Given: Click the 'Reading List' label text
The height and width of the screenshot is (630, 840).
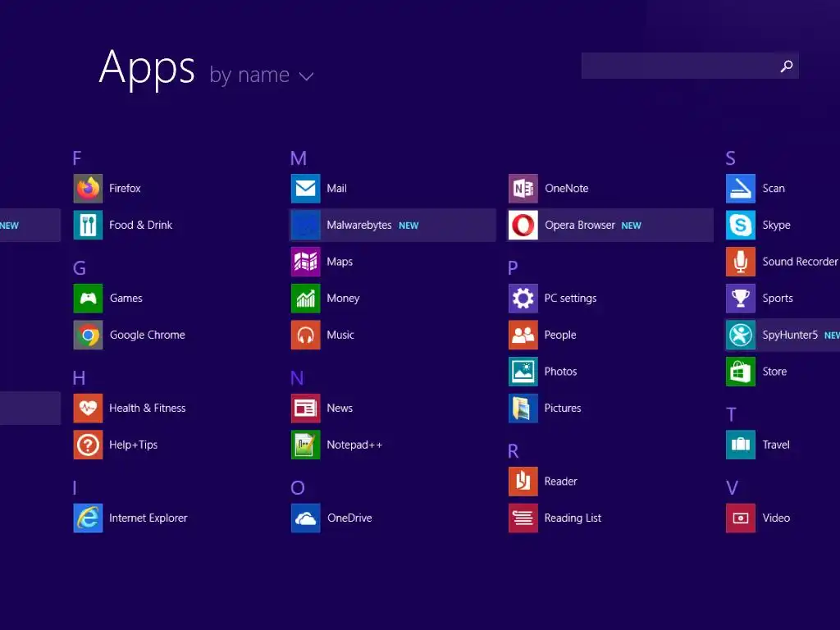Looking at the screenshot, I should pos(573,518).
